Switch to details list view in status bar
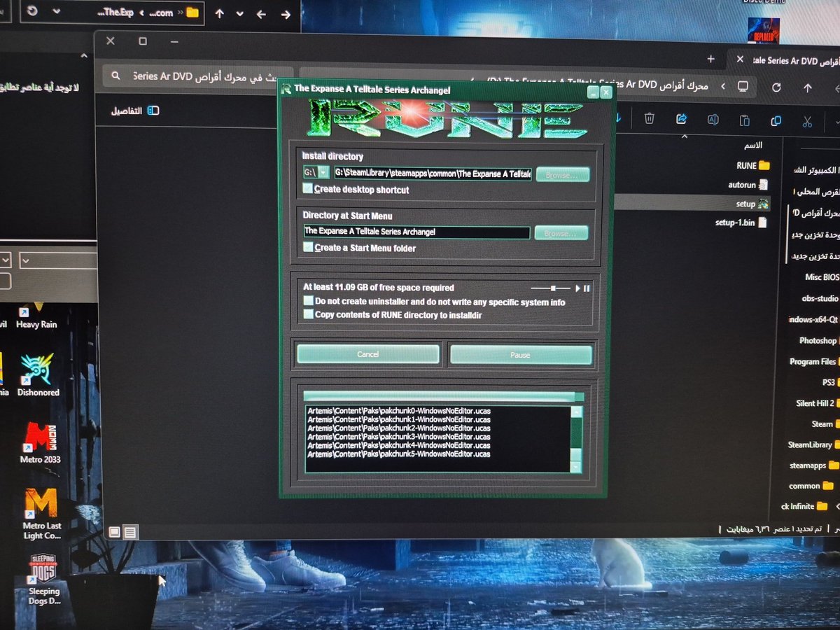Viewport: 840px width, 630px height. pyautogui.click(x=130, y=532)
